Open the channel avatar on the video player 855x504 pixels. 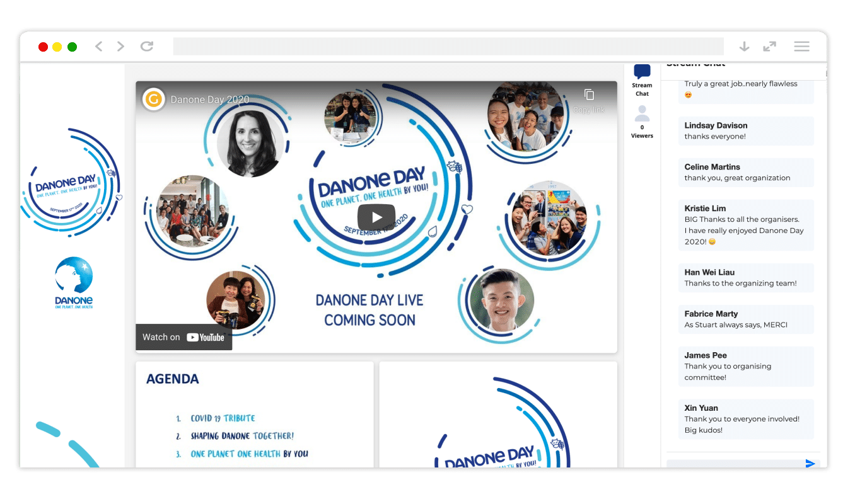point(153,99)
